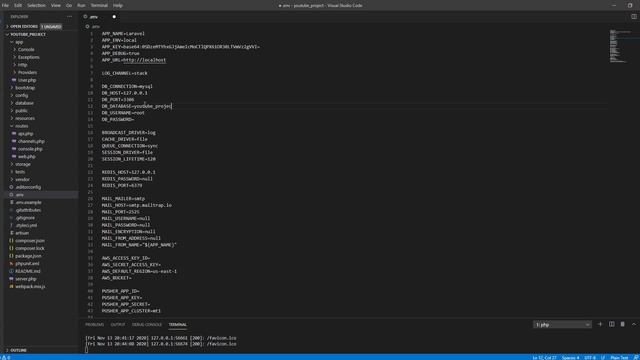Select .env file in explorer
640x360 pixels.
(x=19, y=195)
